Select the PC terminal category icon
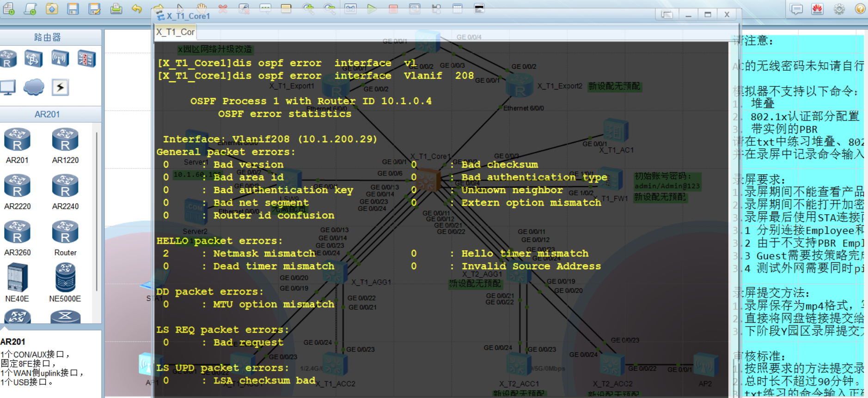 (7, 87)
